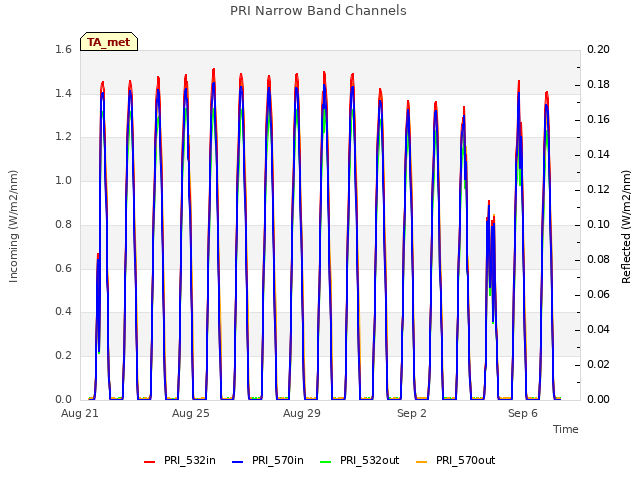Click the red PRI_532in legend swatch

150,462
